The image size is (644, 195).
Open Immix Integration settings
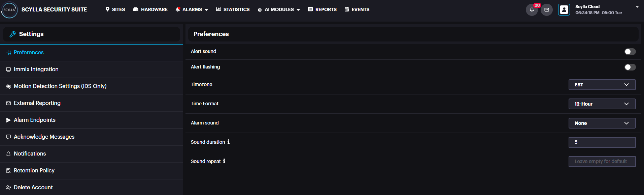[36, 69]
